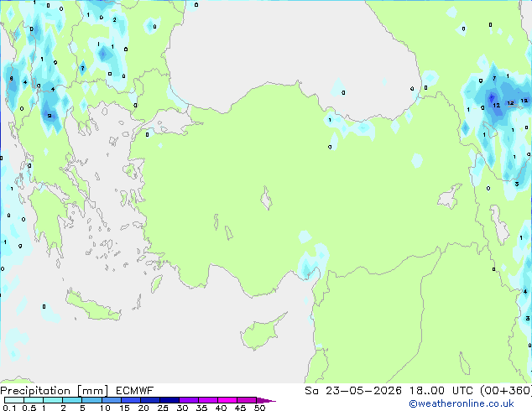Select legend swatch between 35 and 40
Viewport: 532px width, 411px height.
pyautogui.click(x=208, y=400)
